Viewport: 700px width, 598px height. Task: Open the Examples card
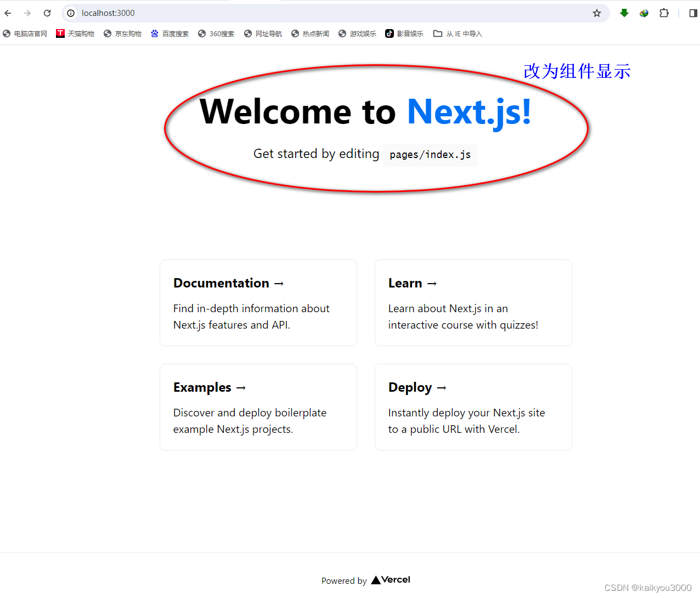tap(258, 407)
